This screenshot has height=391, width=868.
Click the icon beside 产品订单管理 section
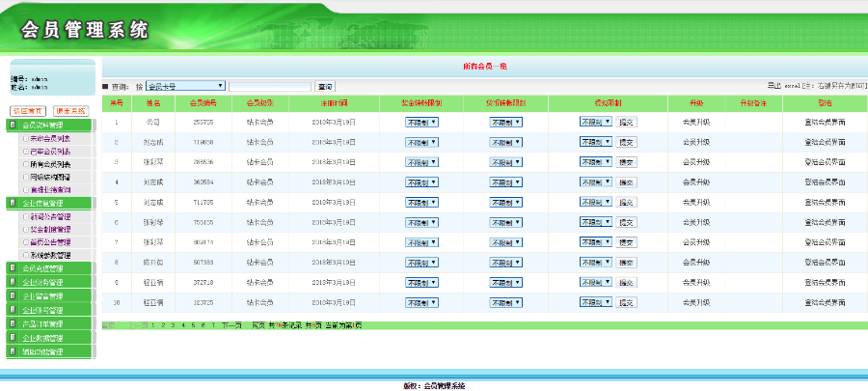click(x=12, y=324)
